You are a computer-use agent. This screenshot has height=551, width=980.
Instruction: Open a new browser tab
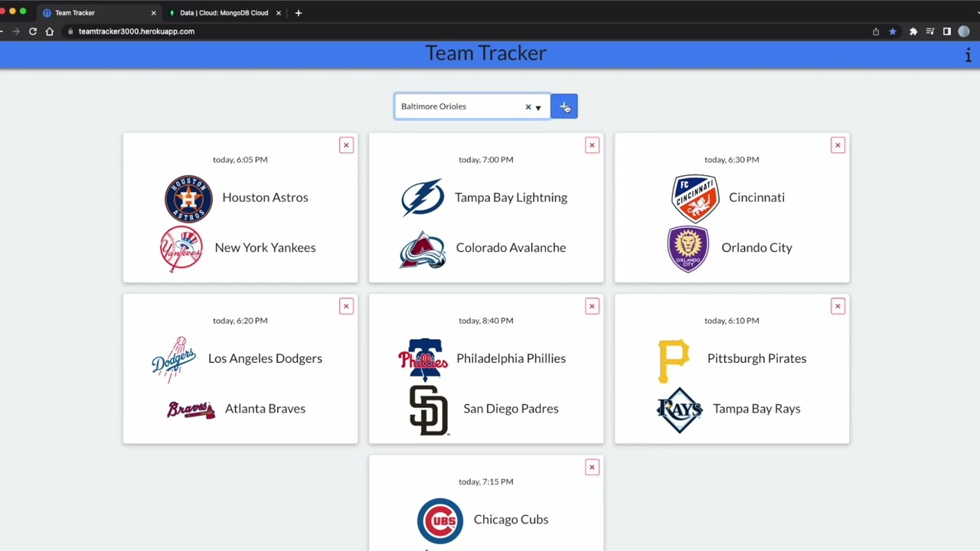[299, 13]
